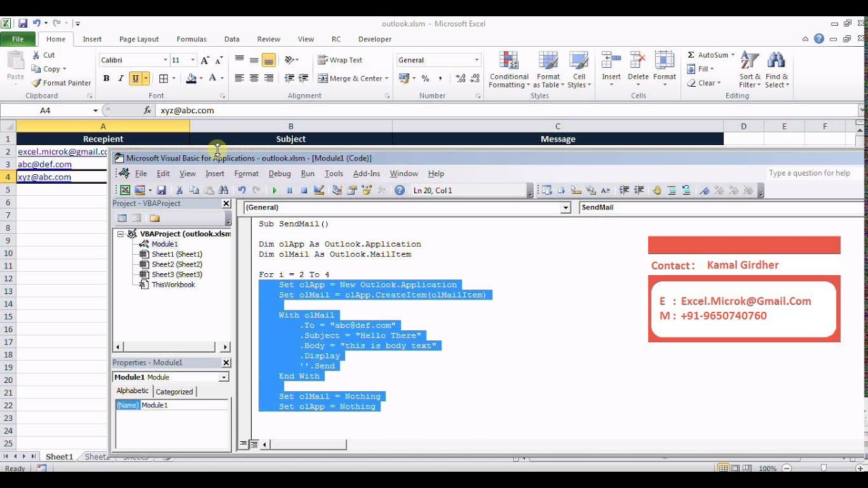868x488 pixels.
Task: Click View Microsoft Excel icon in VBA toolbar
Action: click(125, 190)
